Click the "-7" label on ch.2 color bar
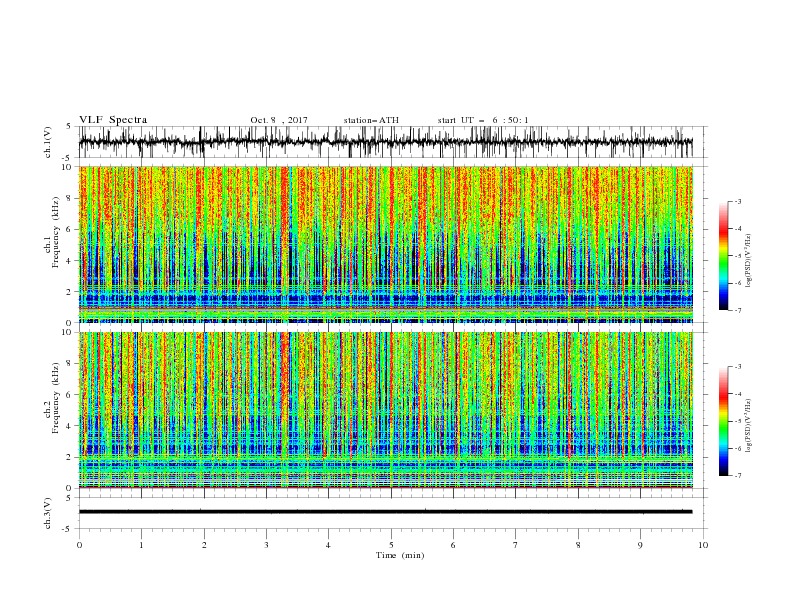The image size is (792, 612). pyautogui.click(x=737, y=476)
